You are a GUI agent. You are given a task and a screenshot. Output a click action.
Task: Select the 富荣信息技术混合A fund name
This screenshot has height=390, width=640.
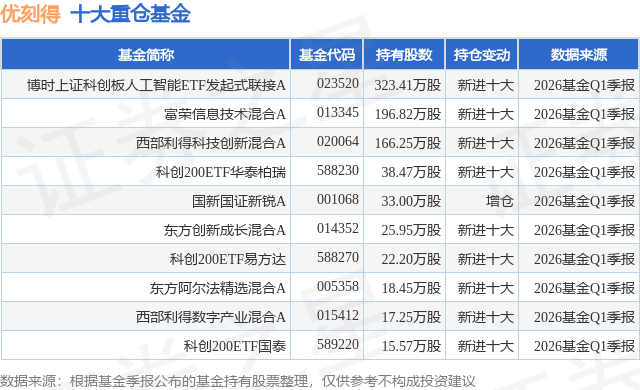(x=225, y=114)
